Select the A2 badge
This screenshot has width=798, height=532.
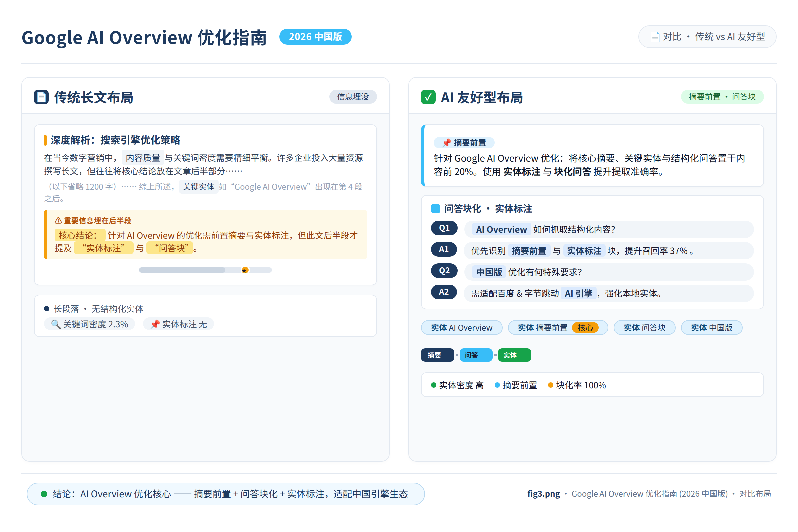(444, 292)
